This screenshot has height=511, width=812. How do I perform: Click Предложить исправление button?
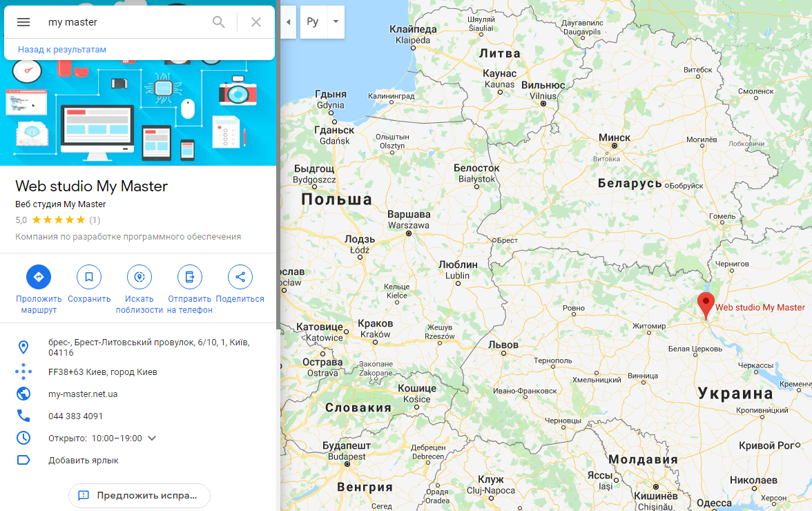pyautogui.click(x=139, y=496)
